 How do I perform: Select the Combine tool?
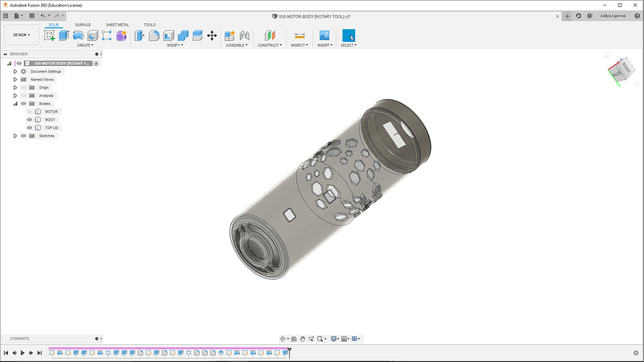pos(183,35)
